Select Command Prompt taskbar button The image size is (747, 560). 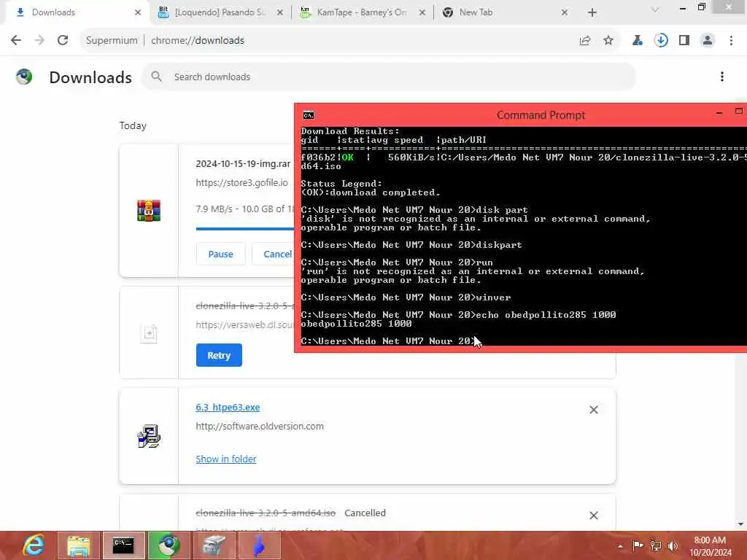click(x=123, y=545)
